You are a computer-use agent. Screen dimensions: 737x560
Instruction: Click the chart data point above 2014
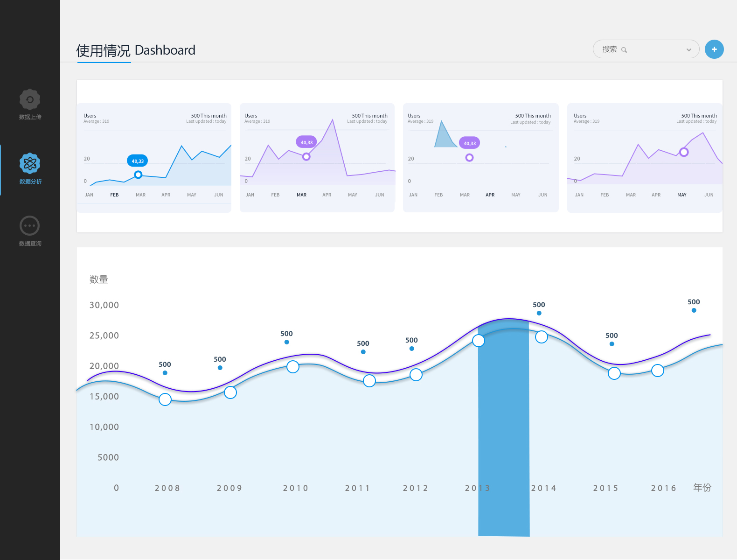542,337
